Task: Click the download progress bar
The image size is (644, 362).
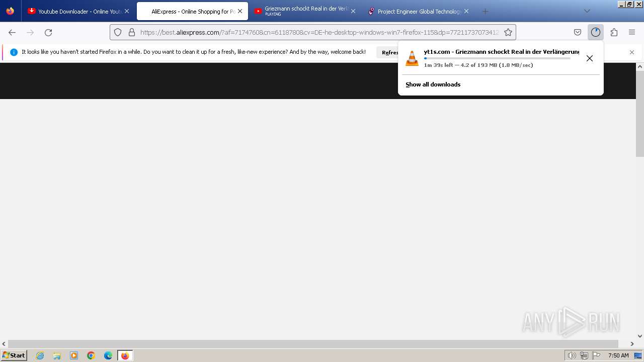Action: 497,58
